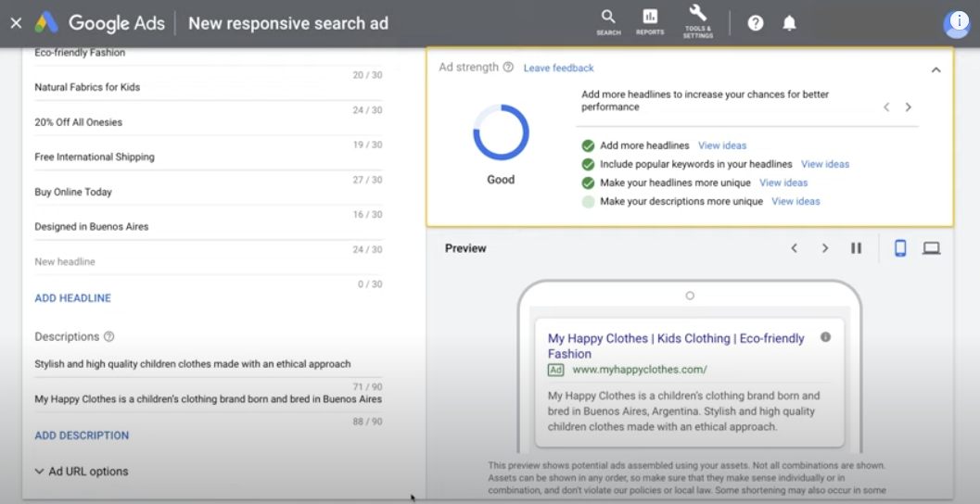Click the New headline input field

[x=208, y=261]
